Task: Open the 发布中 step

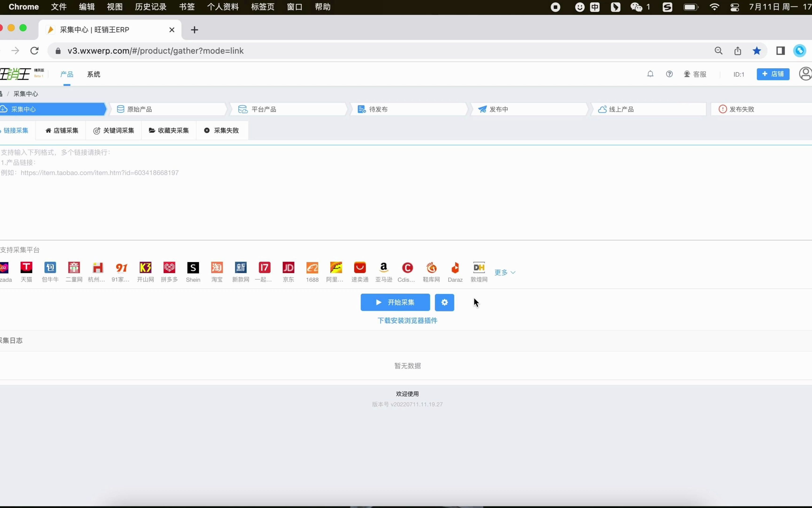Action: click(530, 109)
